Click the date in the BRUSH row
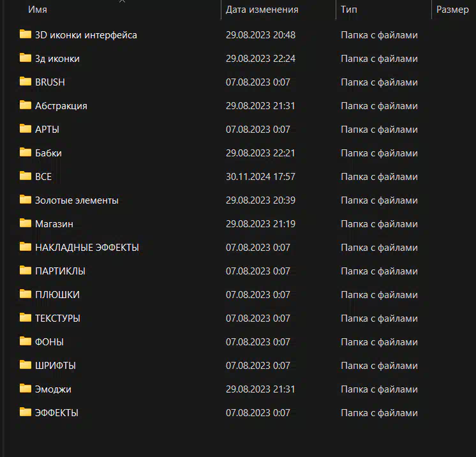Viewport: 476px width, 457px height. coord(258,82)
